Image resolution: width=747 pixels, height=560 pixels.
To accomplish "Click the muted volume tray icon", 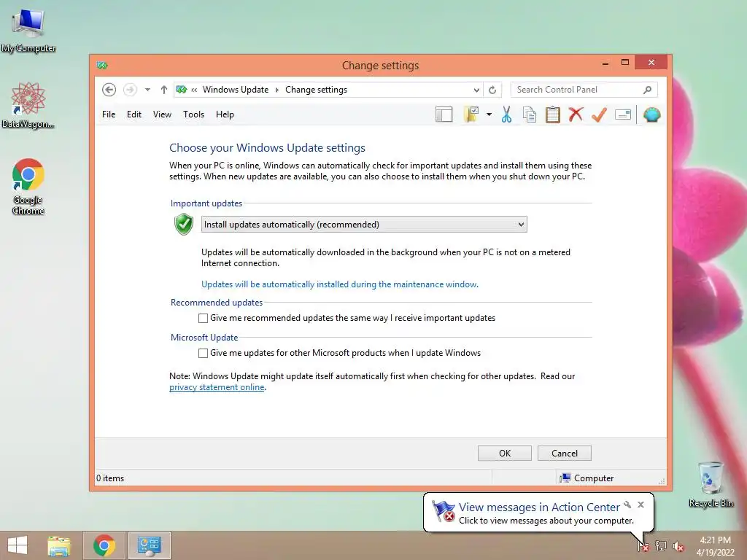I will pyautogui.click(x=678, y=546).
